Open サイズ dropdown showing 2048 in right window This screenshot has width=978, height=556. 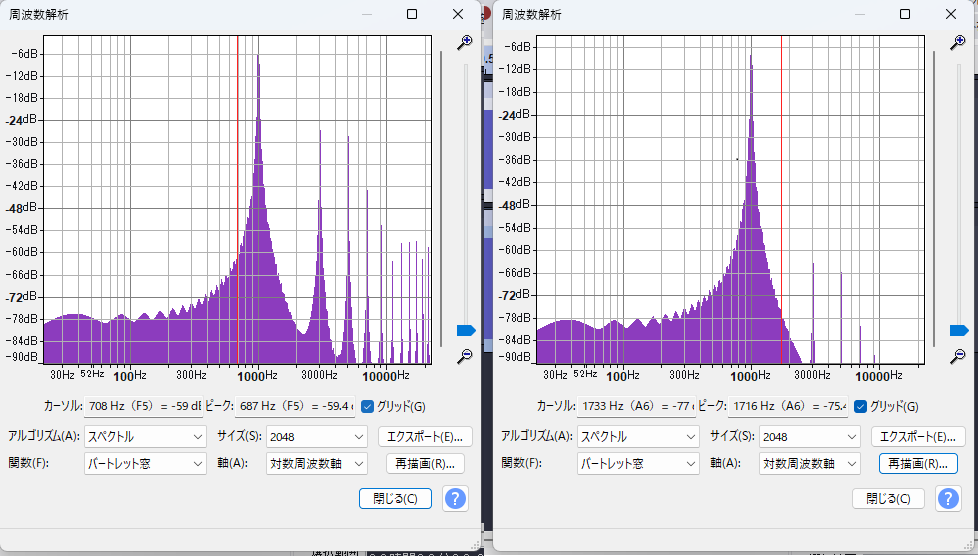click(x=809, y=437)
